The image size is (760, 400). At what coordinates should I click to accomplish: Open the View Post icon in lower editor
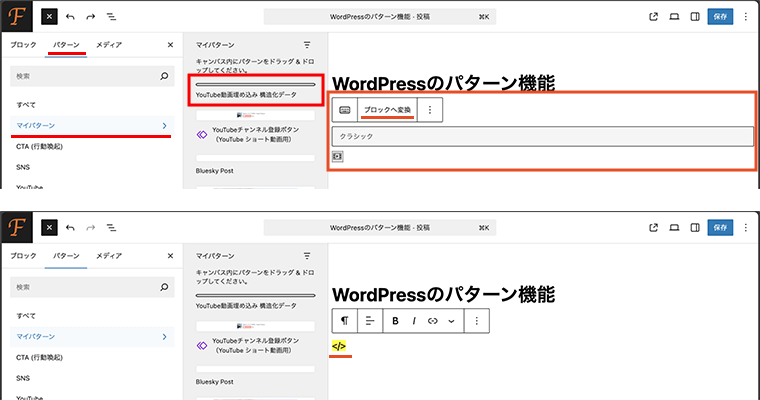coord(653,227)
